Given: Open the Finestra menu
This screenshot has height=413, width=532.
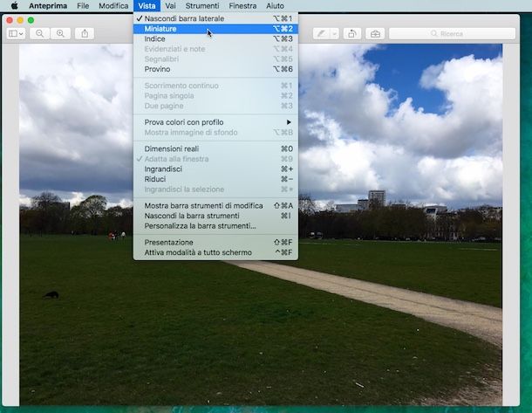Looking at the screenshot, I should click(242, 6).
